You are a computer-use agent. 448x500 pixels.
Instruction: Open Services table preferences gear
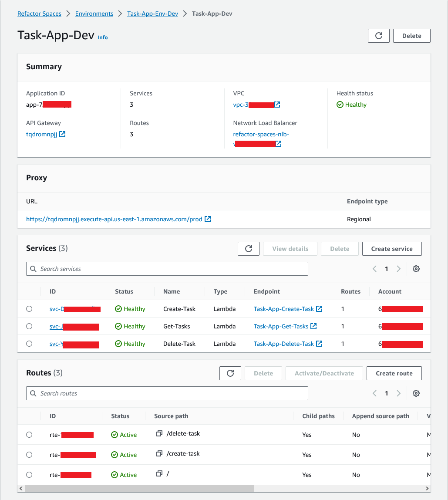click(416, 269)
